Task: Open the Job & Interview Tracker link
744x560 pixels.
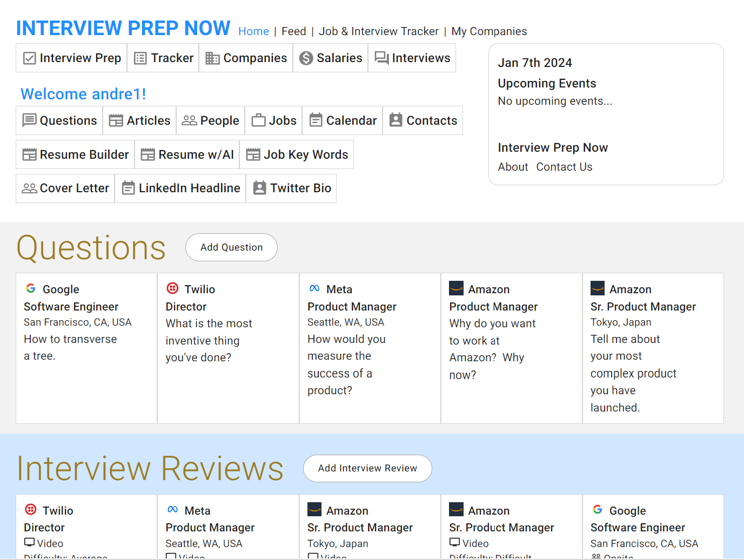Action: [x=379, y=31]
